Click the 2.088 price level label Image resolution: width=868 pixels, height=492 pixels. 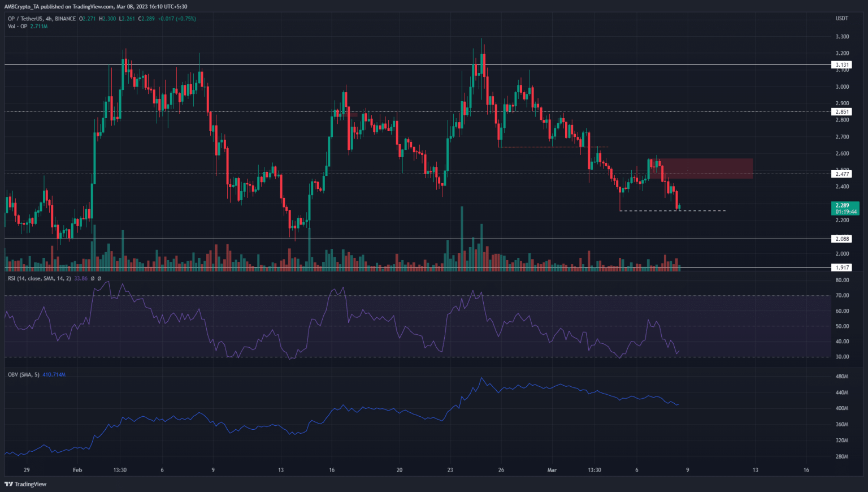842,239
